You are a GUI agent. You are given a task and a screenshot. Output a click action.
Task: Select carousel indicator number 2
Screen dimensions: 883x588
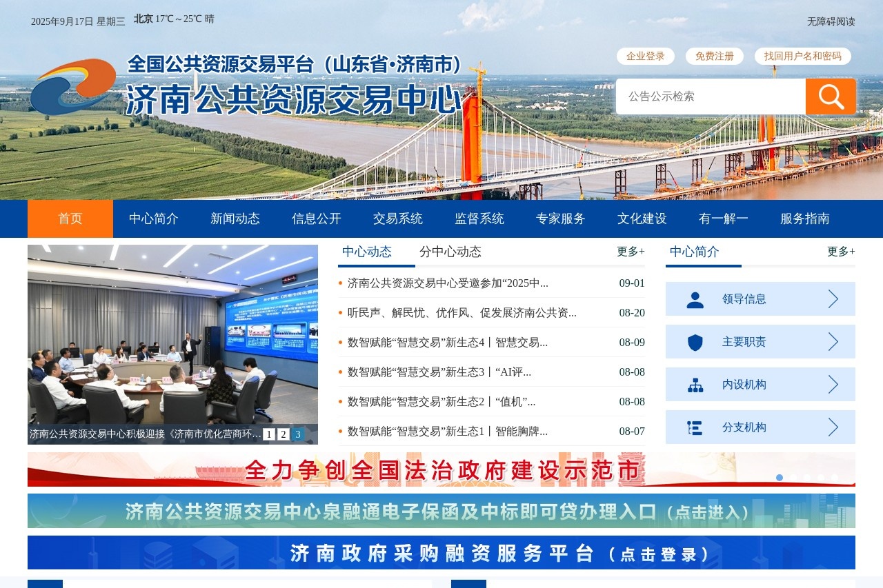[283, 434]
